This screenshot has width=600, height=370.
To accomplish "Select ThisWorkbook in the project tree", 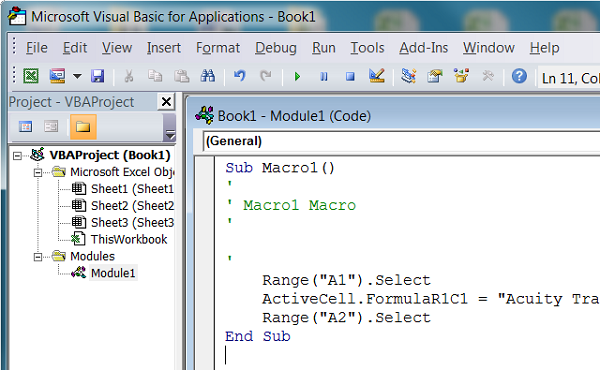I will tap(129, 239).
